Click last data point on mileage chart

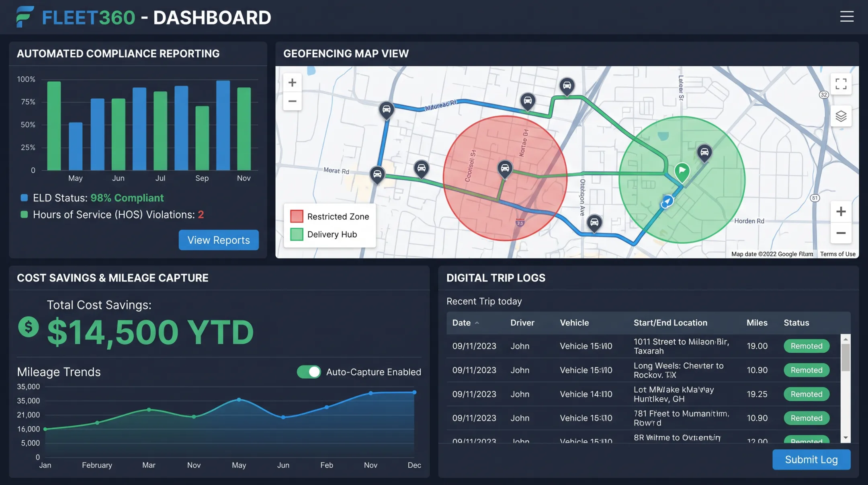pyautogui.click(x=414, y=392)
